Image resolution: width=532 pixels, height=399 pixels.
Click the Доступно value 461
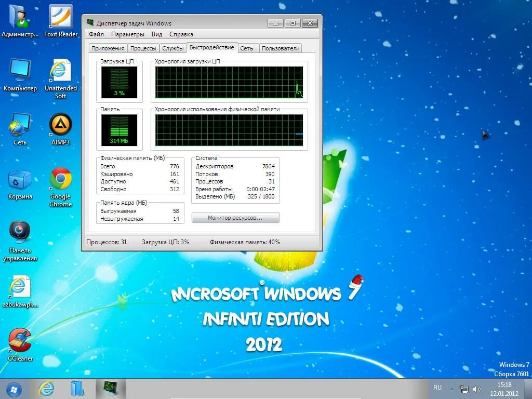[175, 181]
